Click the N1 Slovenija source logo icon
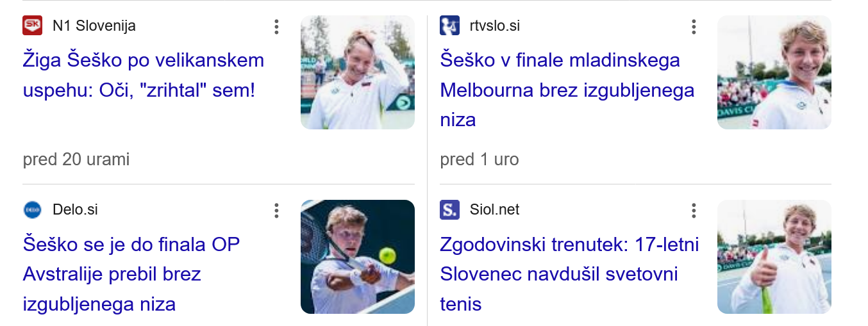The height and width of the screenshot is (326, 868). tap(33, 26)
